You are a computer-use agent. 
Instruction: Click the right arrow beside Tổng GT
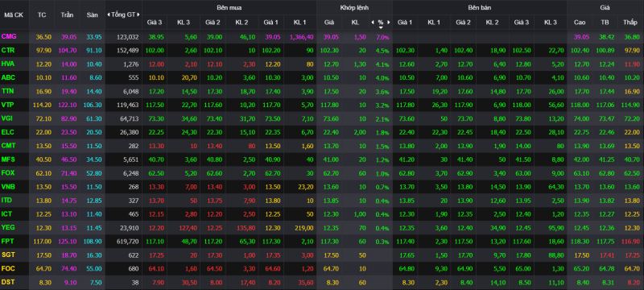(139, 14)
